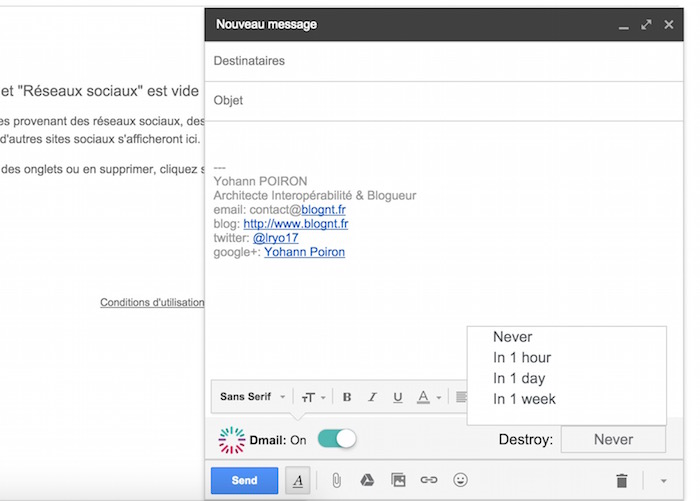Viewport: 700px width, 501px height.
Task: Apply italic formatting
Action: [372, 397]
